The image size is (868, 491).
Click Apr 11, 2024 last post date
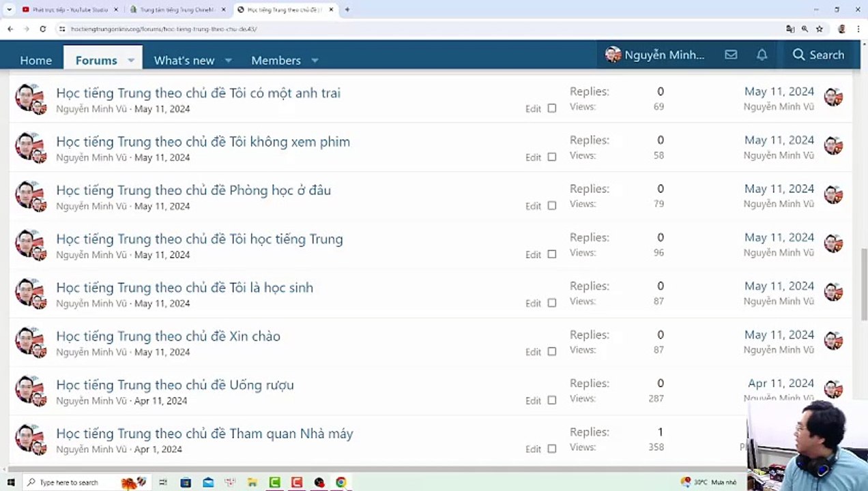[781, 383]
